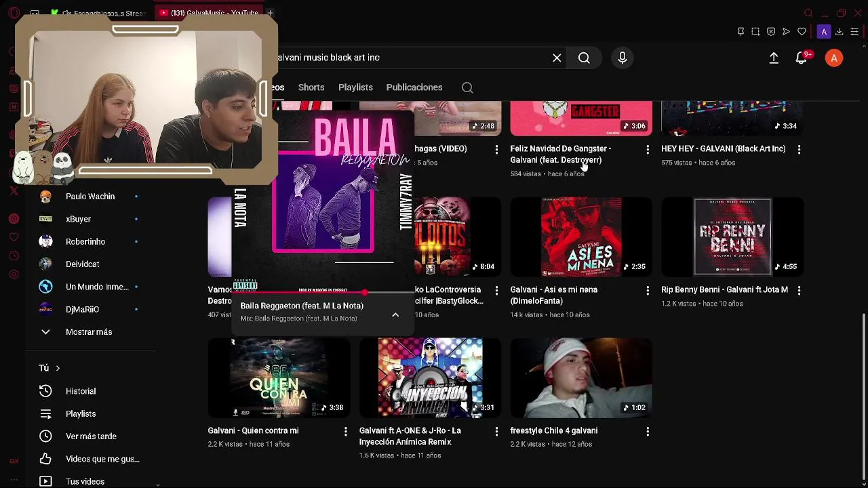
Task: Open options menu for Galvani - Asi es mi nena
Action: coord(648,290)
